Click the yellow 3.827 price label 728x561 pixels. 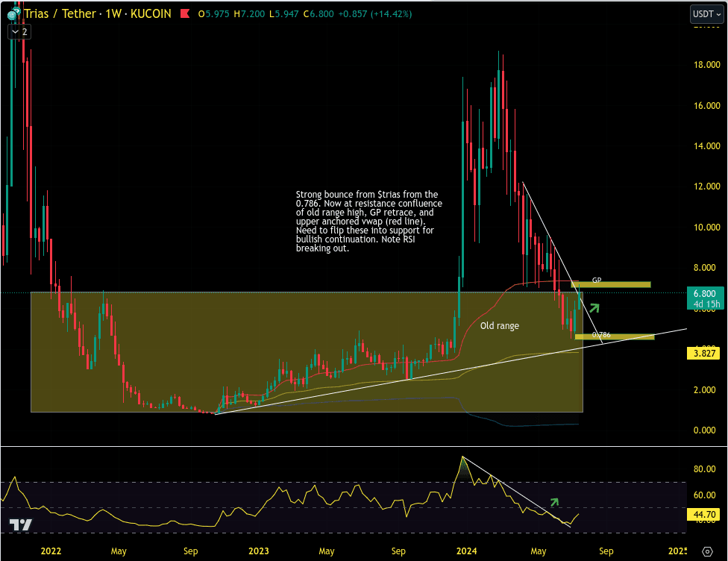coord(704,354)
